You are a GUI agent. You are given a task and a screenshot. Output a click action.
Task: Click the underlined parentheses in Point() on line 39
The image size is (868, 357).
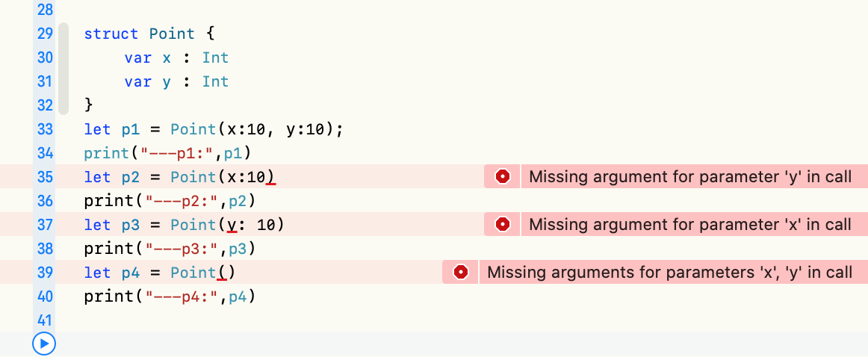pyautogui.click(x=226, y=273)
